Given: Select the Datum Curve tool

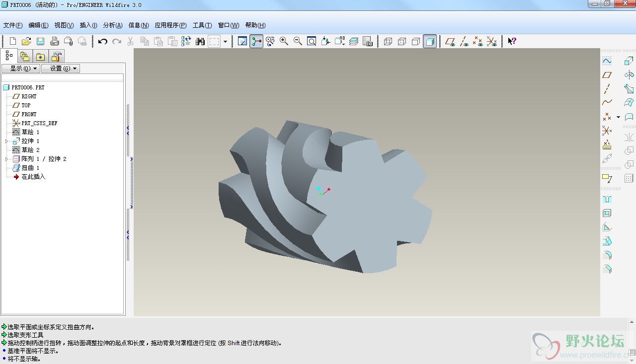Looking at the screenshot, I should (x=607, y=103).
